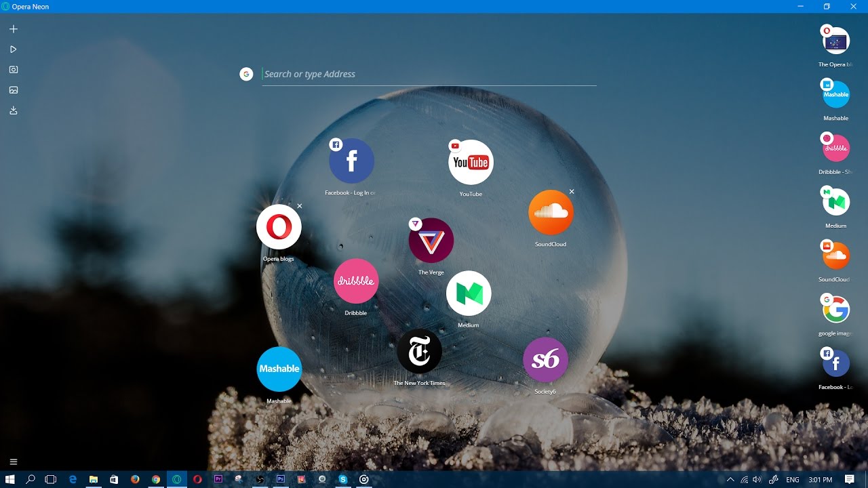Open the Windows Start menu
The width and height of the screenshot is (868, 488).
[x=10, y=479]
